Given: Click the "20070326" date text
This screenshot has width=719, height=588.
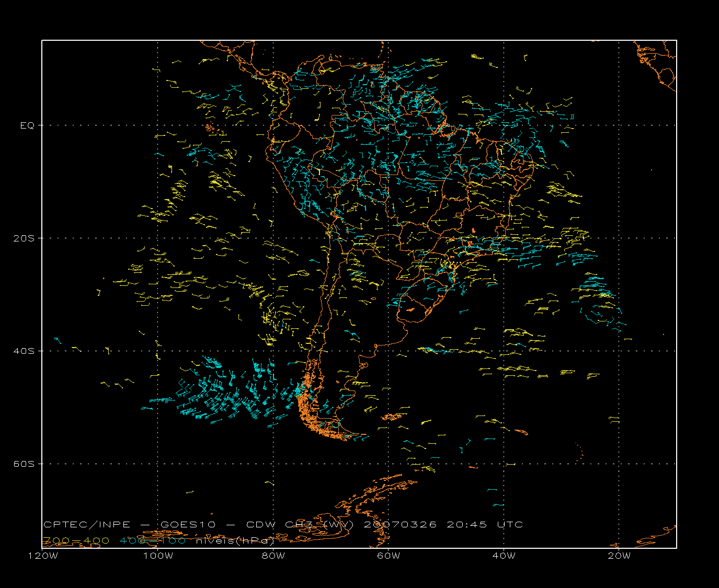Looking at the screenshot, I should pos(400,525).
